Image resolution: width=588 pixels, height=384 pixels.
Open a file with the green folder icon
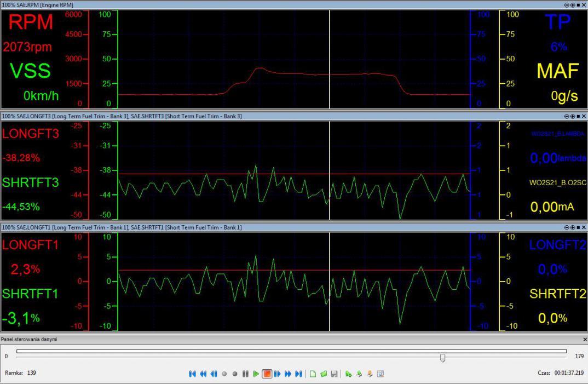324,374
